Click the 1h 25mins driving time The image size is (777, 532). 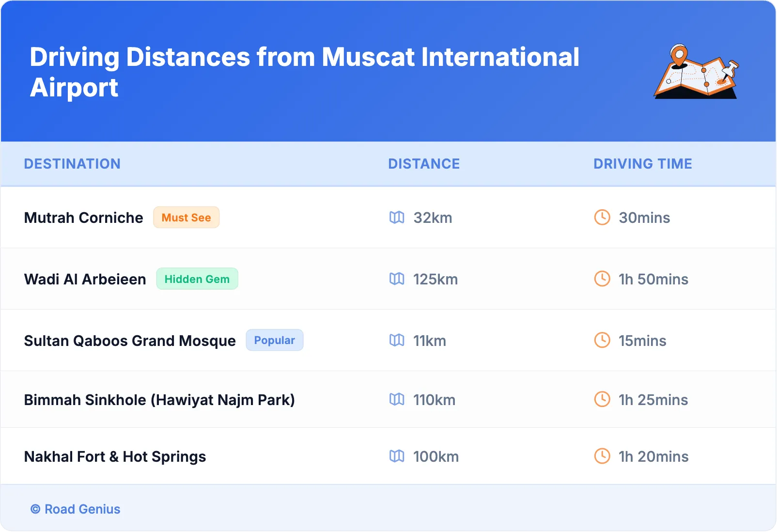pyautogui.click(x=653, y=400)
